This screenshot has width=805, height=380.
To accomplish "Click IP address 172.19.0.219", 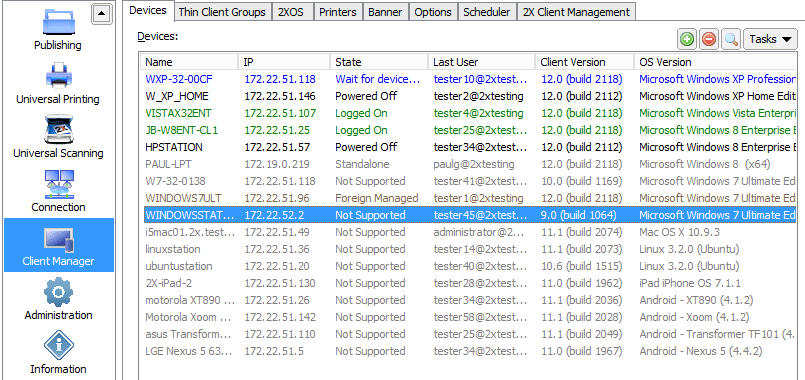I will 277,164.
